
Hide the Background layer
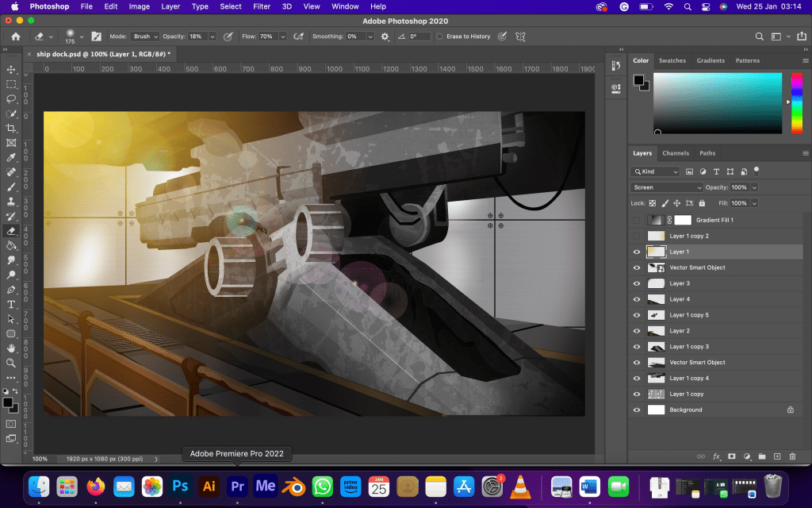(x=636, y=410)
